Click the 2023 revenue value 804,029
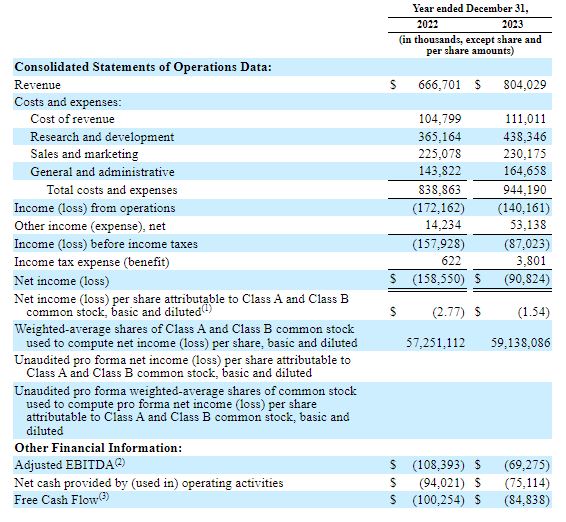The image size is (566, 522). (524, 85)
